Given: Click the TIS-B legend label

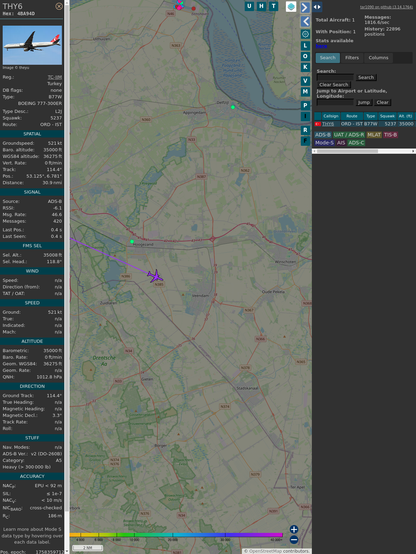Looking at the screenshot, I should pos(390,135).
